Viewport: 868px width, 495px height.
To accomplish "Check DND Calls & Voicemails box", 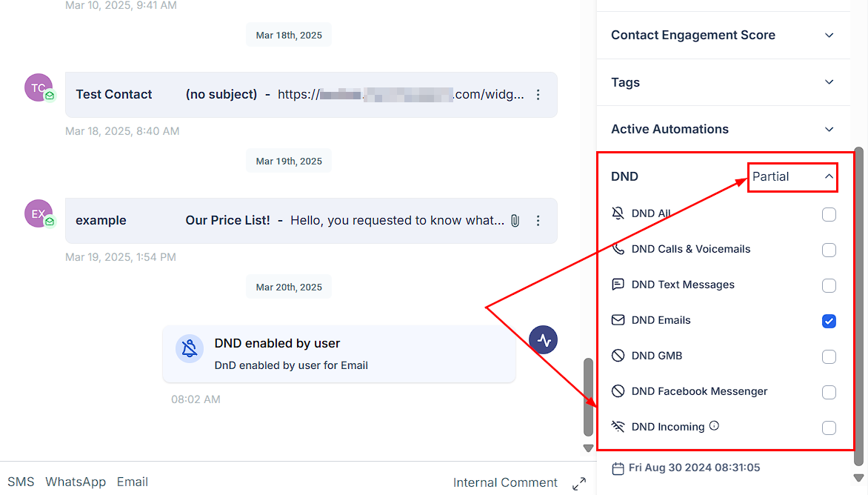I will (x=829, y=250).
